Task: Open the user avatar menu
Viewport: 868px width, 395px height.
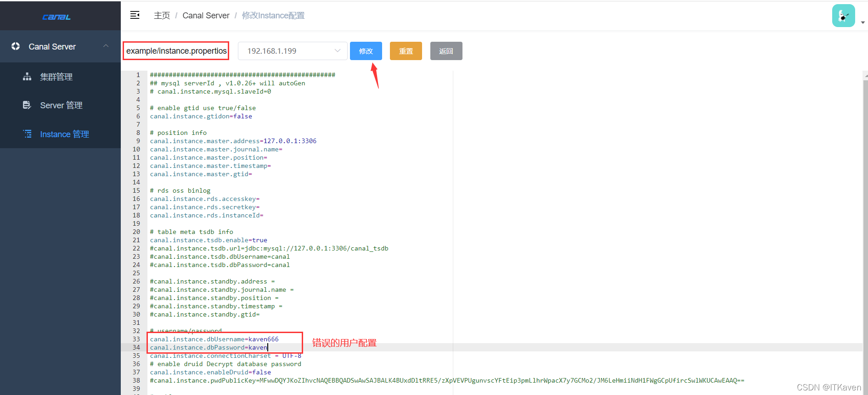Action: click(x=843, y=16)
